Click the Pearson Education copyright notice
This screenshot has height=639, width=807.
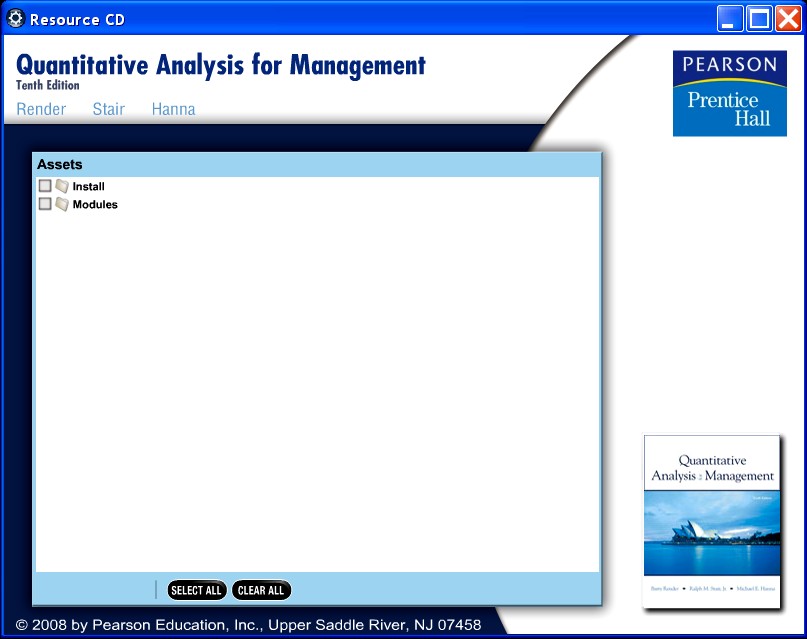(249, 625)
